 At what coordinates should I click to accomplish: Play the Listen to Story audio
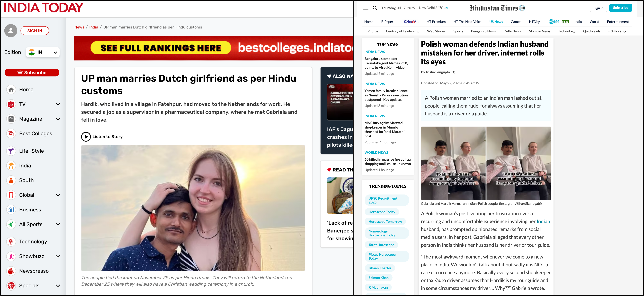(x=86, y=137)
